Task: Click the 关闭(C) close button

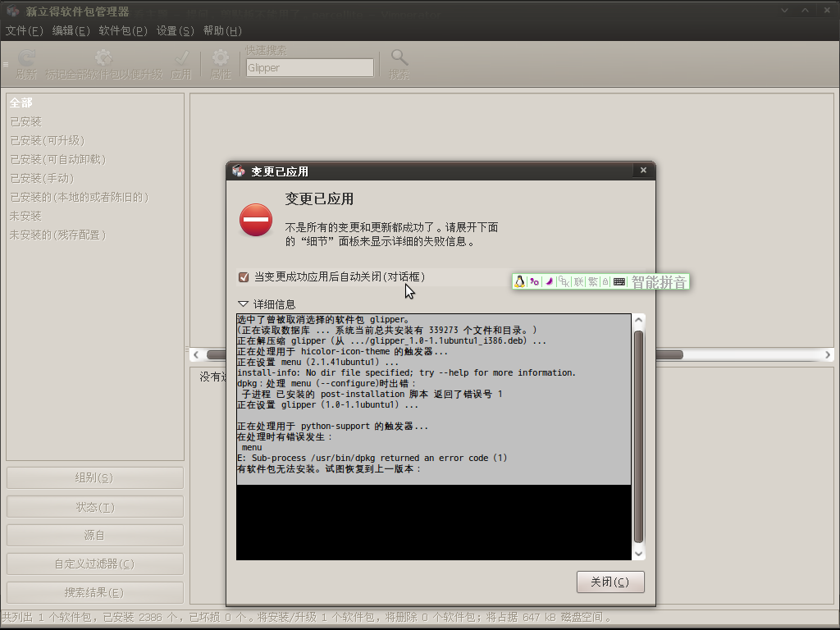Action: tap(610, 582)
